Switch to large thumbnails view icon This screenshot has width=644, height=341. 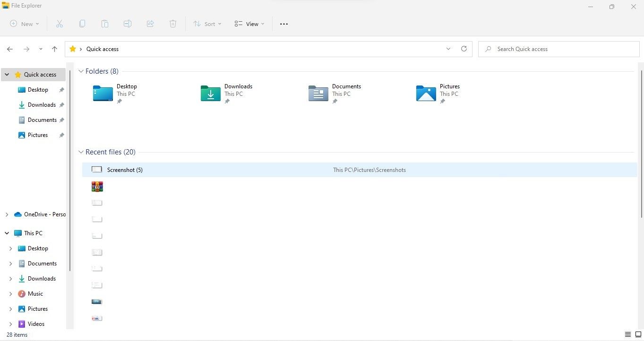point(638,335)
